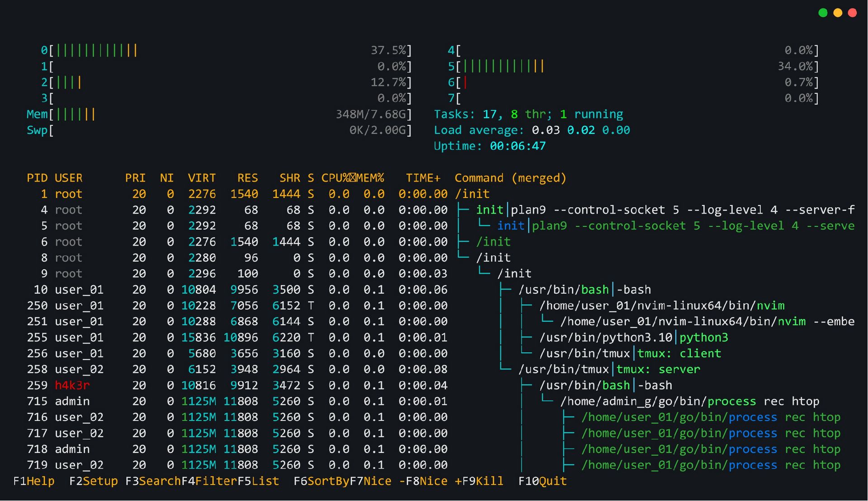Select the PID 9 /init row
Image resolution: width=868 pixels, height=501 pixels.
point(434,274)
